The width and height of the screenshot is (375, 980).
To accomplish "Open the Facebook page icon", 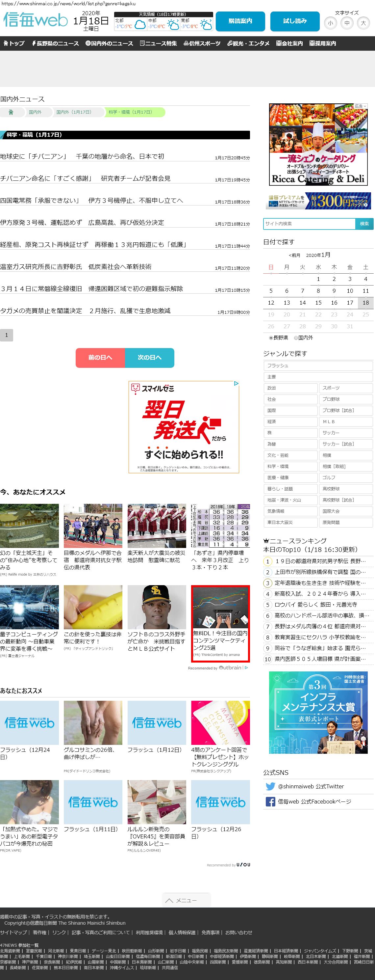I will (270, 802).
